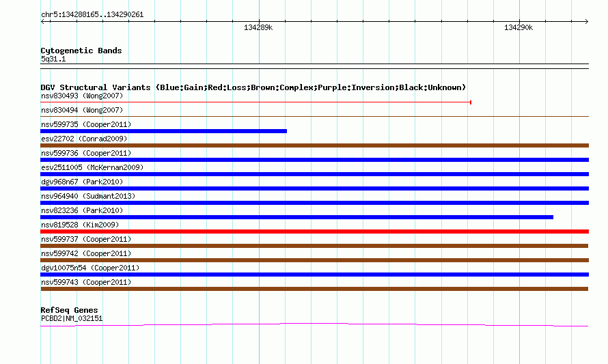Click the thin brown nsv830494 line
This screenshot has width=608, height=364.
(x=314, y=116)
